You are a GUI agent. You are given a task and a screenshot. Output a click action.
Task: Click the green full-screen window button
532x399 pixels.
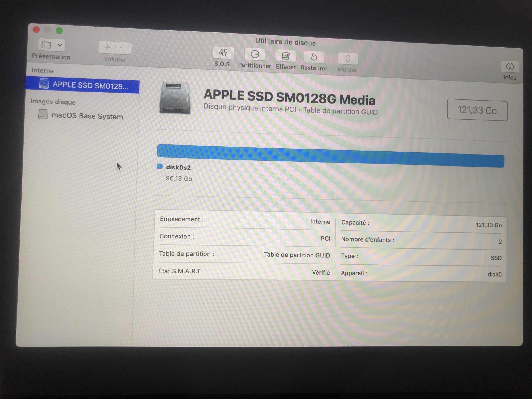(x=59, y=31)
